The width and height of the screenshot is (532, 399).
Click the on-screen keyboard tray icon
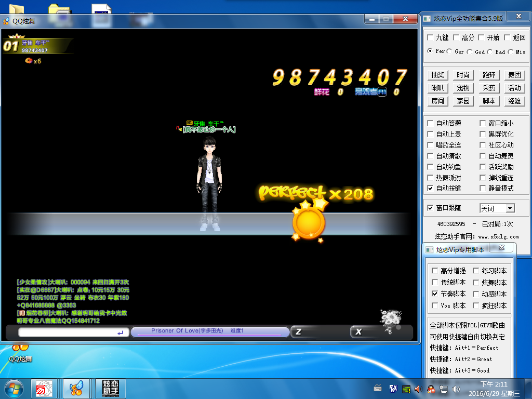(378, 388)
